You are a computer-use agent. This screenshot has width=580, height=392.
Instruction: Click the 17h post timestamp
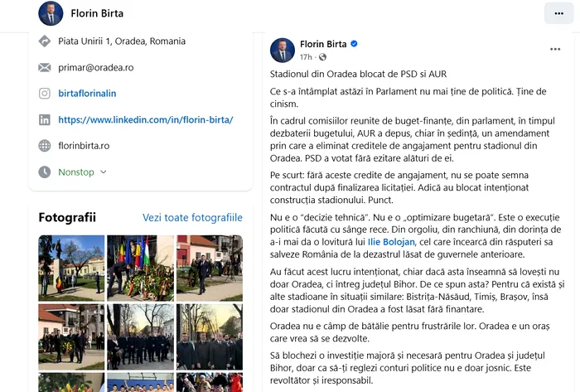click(306, 57)
